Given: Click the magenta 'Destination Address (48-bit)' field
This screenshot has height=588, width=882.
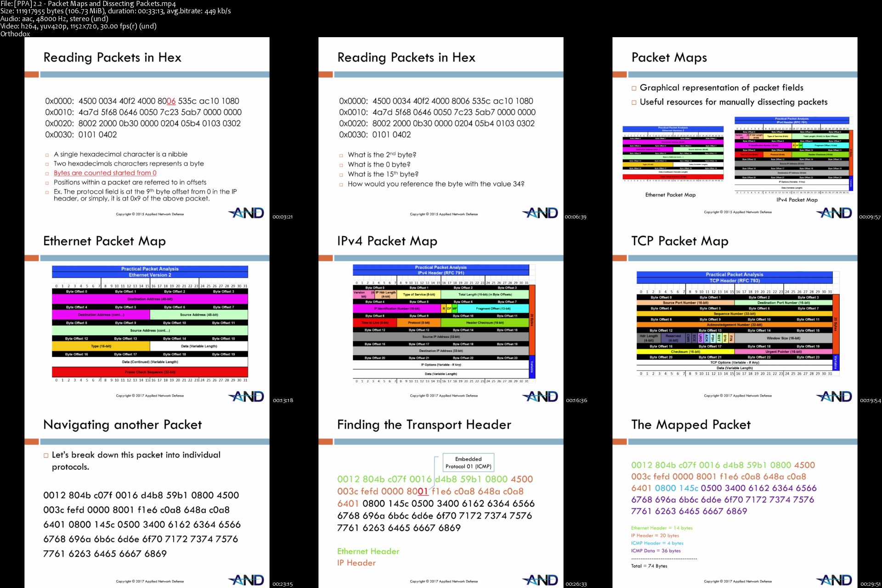Looking at the screenshot, I should pos(150,299).
